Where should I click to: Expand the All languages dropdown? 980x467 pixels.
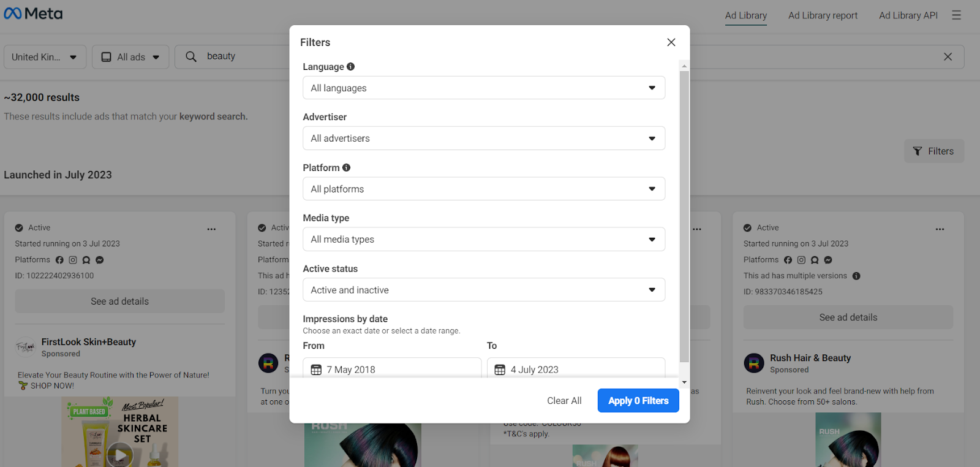point(484,88)
